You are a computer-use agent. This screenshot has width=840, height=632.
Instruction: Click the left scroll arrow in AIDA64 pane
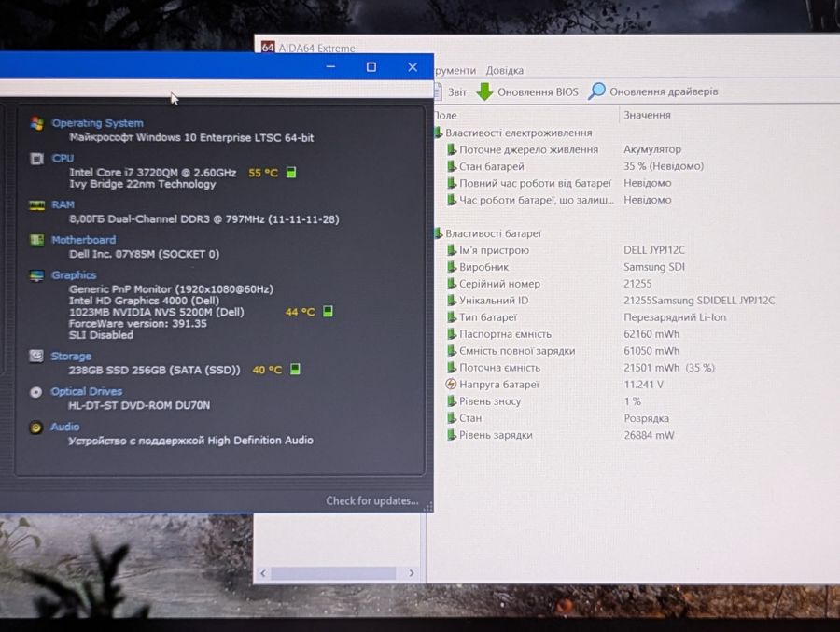point(262,573)
